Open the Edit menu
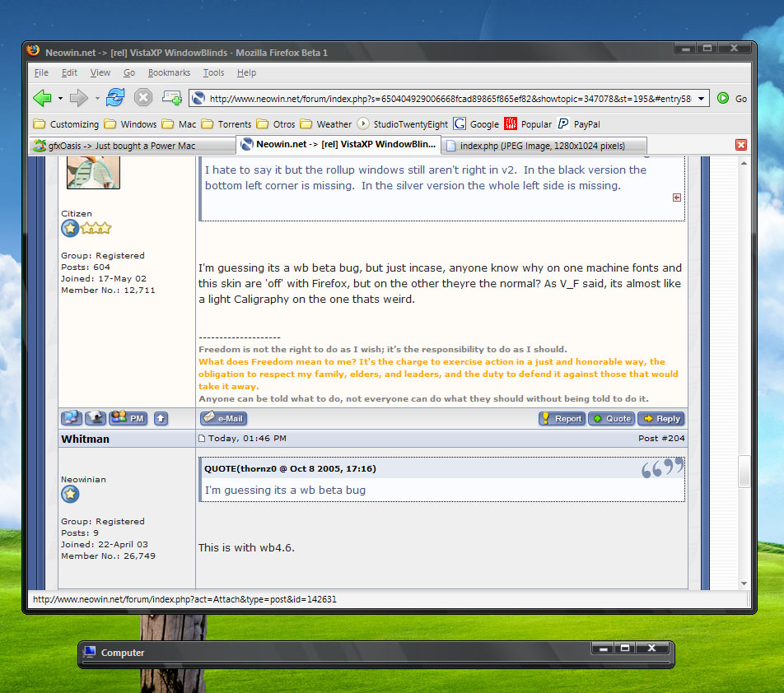The image size is (784, 693). click(69, 73)
